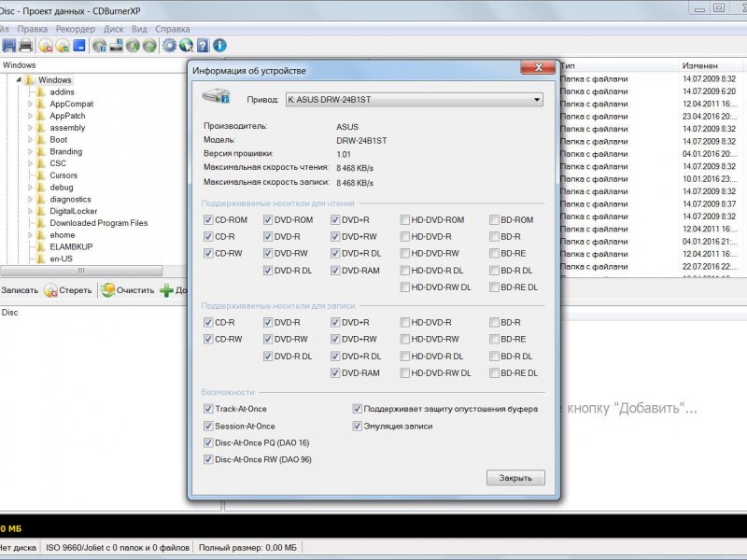Click the Windows root folder icon
Image resolution: width=747 pixels, height=560 pixels.
tap(30, 79)
